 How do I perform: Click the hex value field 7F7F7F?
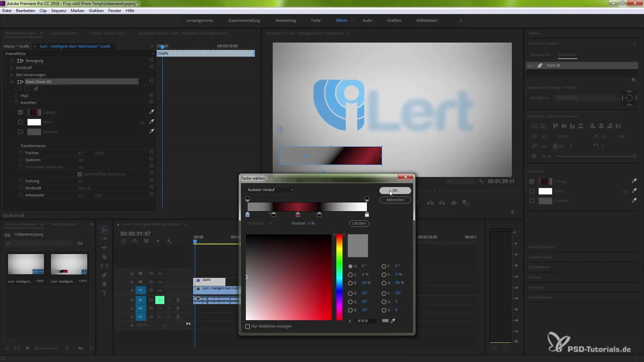tap(366, 321)
